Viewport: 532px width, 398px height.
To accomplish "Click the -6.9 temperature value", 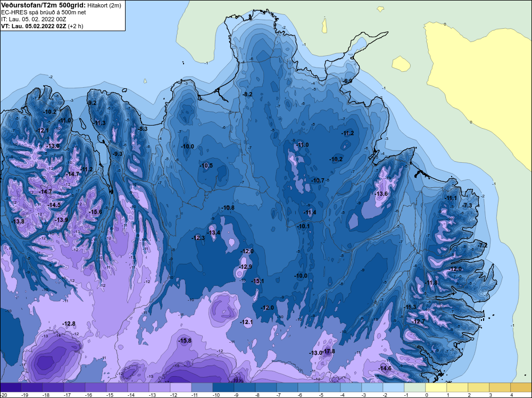I will click(347, 81).
